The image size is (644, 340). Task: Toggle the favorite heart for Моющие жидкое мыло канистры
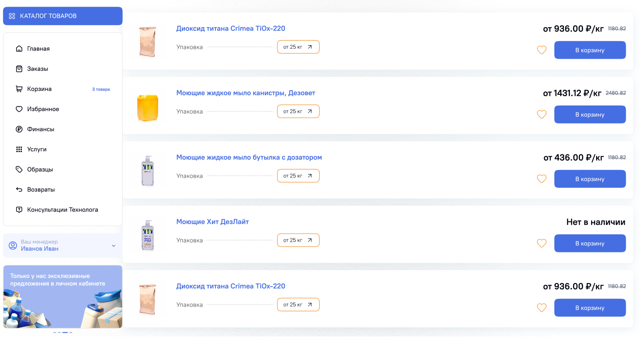pos(542,115)
